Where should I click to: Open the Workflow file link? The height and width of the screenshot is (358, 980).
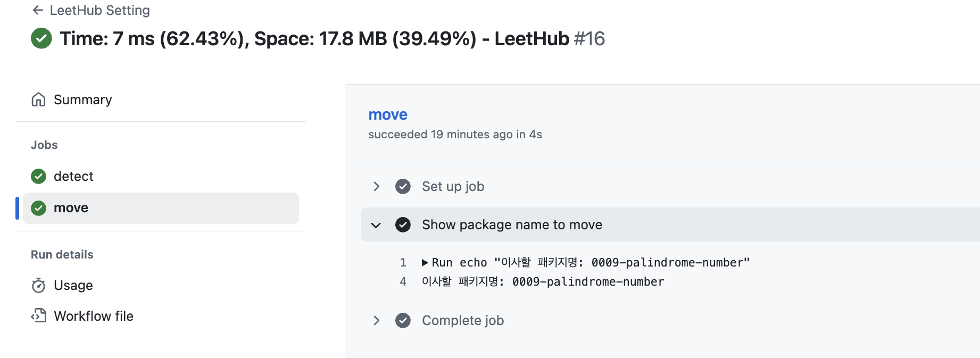93,316
